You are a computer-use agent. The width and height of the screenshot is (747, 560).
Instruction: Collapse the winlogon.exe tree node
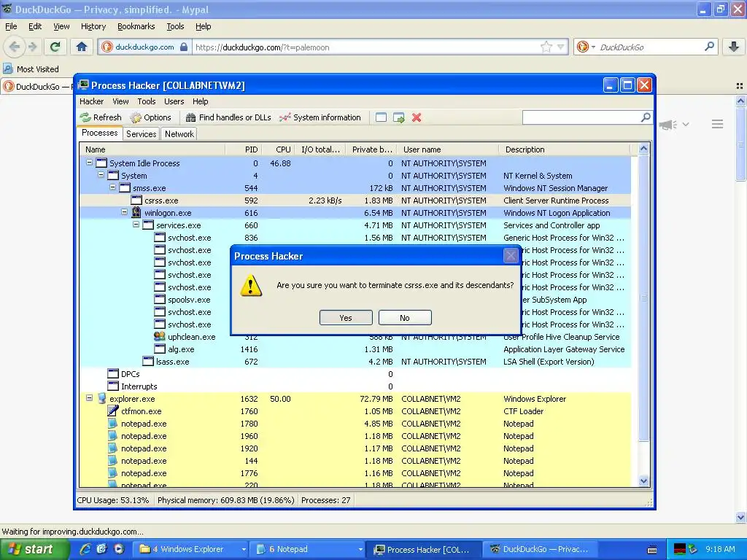[124, 212]
